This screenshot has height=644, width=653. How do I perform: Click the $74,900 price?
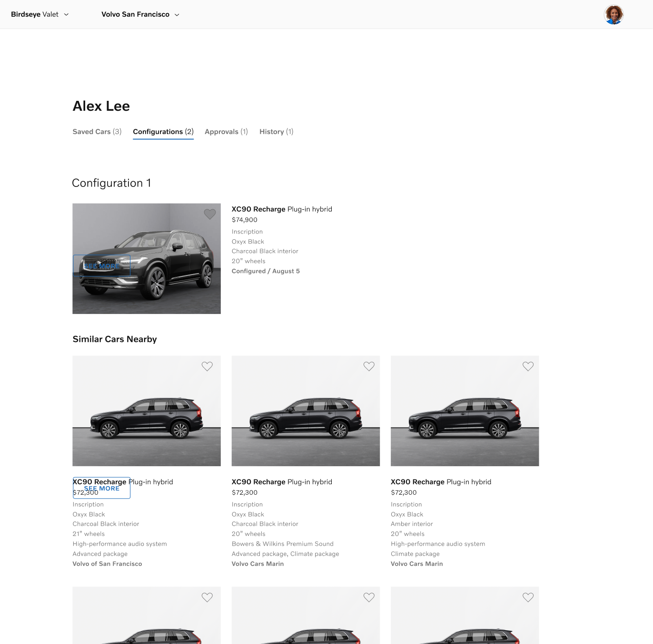[245, 220]
